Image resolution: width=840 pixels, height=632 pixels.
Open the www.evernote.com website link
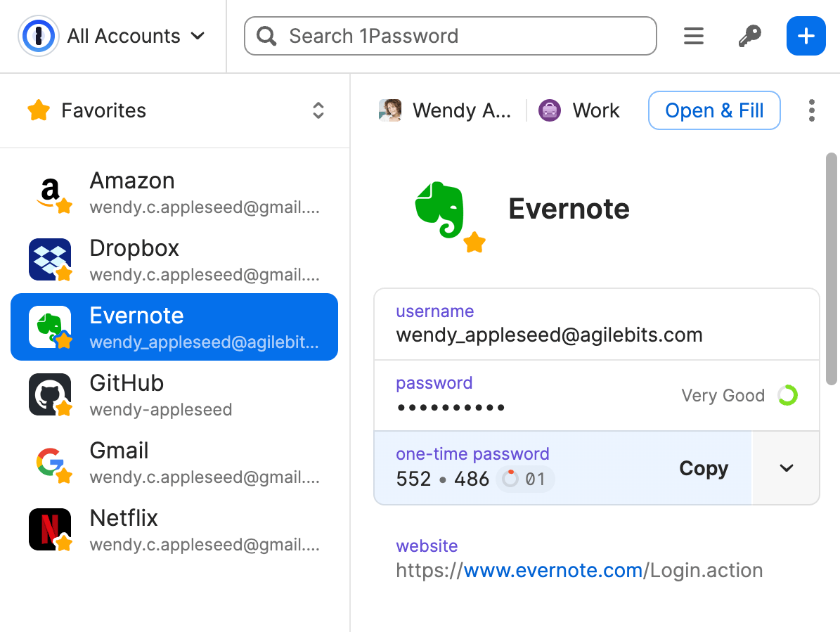[553, 570]
